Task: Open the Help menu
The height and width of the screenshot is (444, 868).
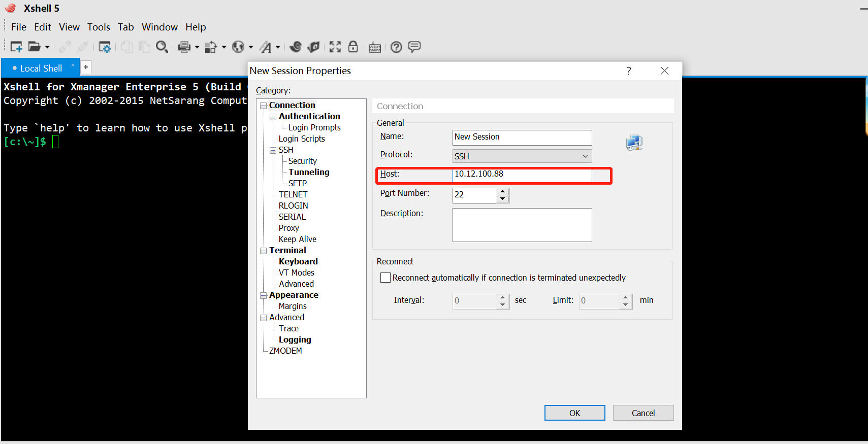Action: tap(196, 27)
